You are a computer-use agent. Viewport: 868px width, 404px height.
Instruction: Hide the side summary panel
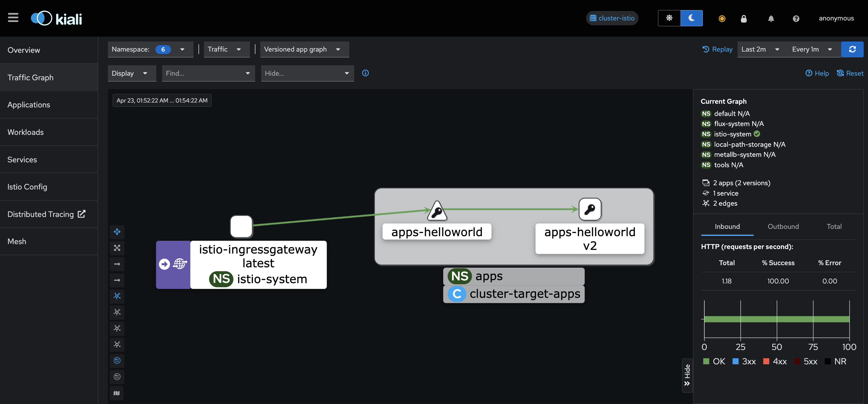point(687,375)
